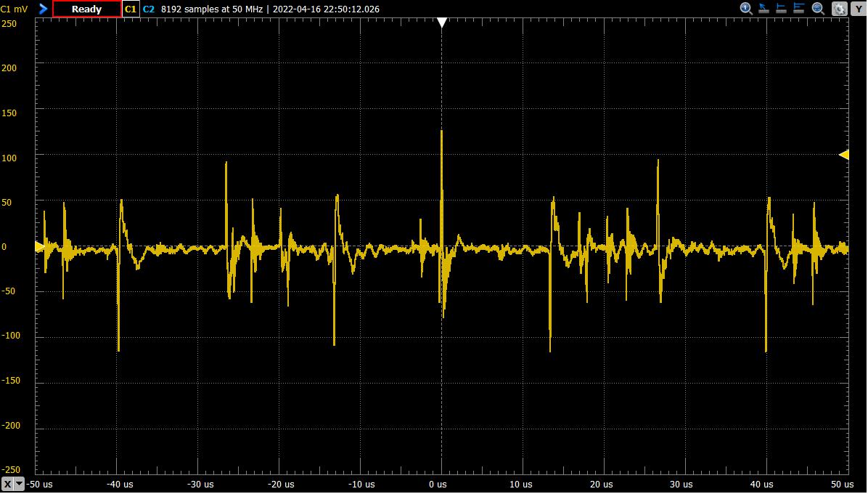Add a single measurement cursor icon
Screen dimensions: 868x494
782,8
